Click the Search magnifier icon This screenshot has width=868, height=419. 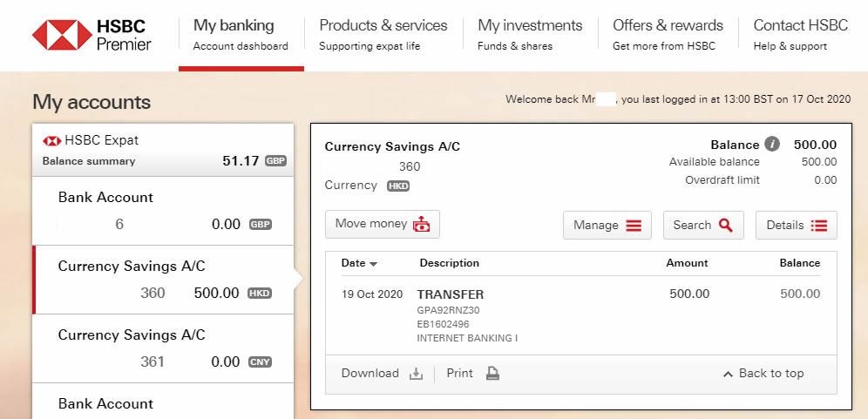pyautogui.click(x=726, y=226)
